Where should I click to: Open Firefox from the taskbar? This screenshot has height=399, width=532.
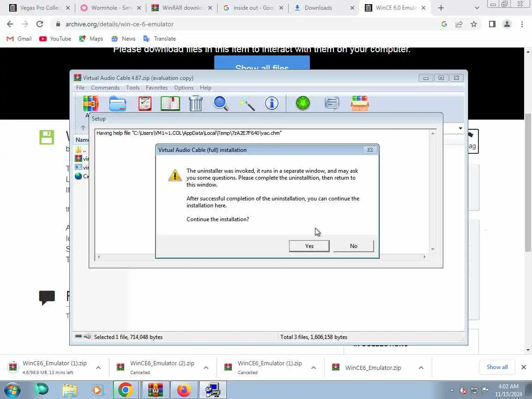click(183, 390)
